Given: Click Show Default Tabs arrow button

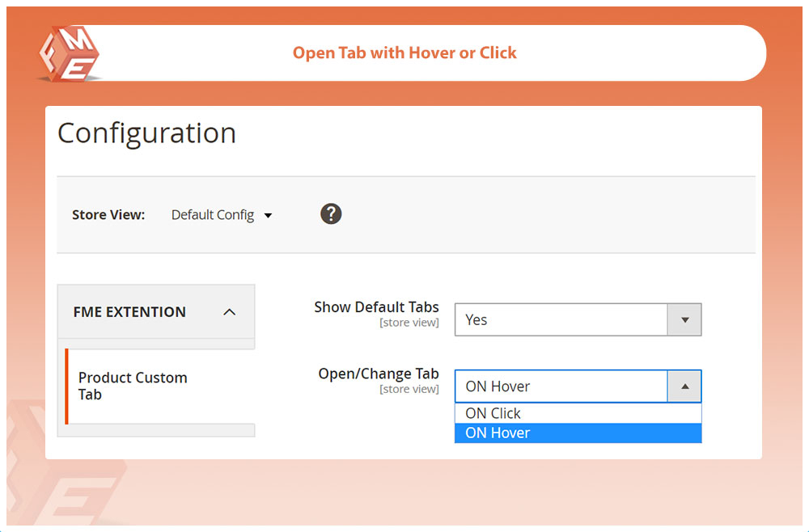Looking at the screenshot, I should click(x=684, y=320).
